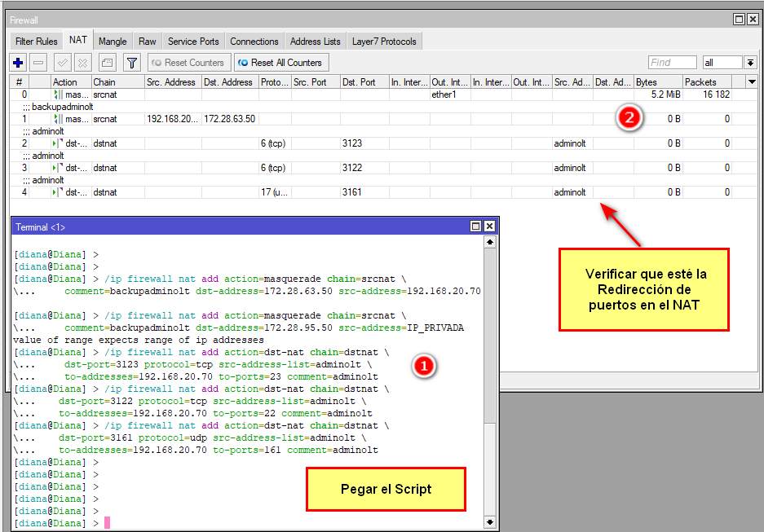Screen dimensions: 764x532
Task: Sort by the Dst. Port column header
Action: [359, 82]
